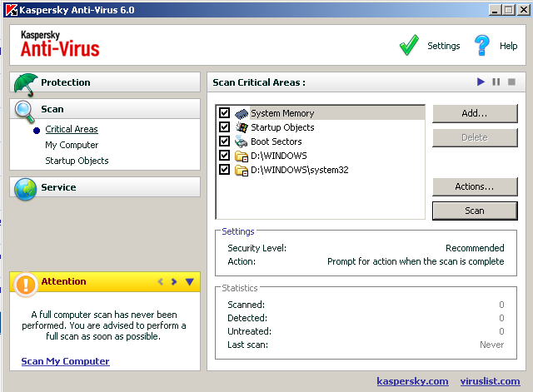The image size is (533, 392).
Task: Click the green umbrella Protection icon
Action: pos(25,85)
